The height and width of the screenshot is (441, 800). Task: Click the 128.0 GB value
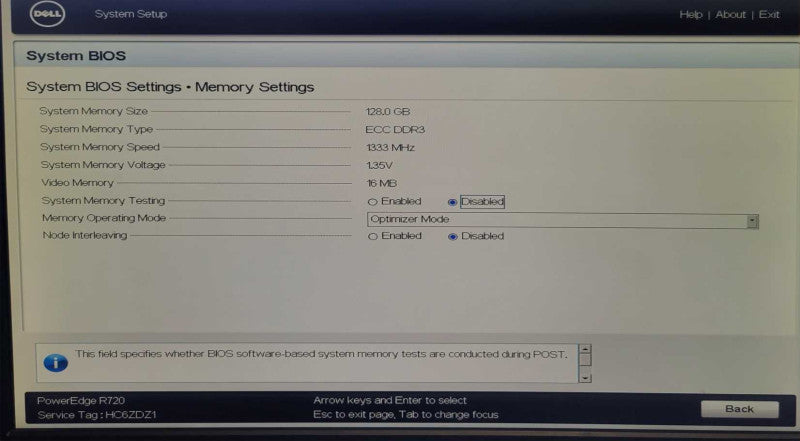pyautogui.click(x=388, y=112)
